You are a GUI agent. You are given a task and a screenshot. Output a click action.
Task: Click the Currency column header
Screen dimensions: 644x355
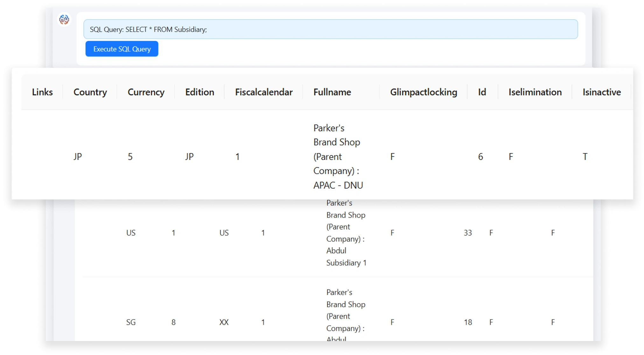[x=146, y=92]
